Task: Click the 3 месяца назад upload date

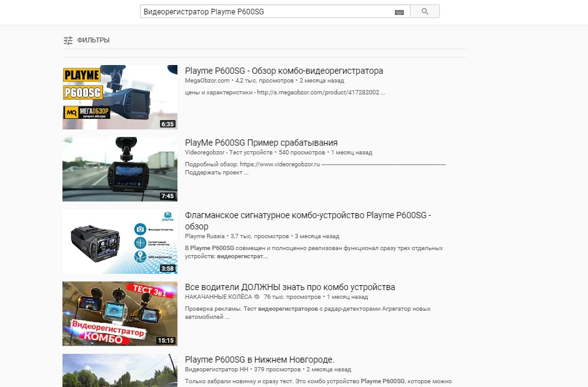Action: pos(317,236)
